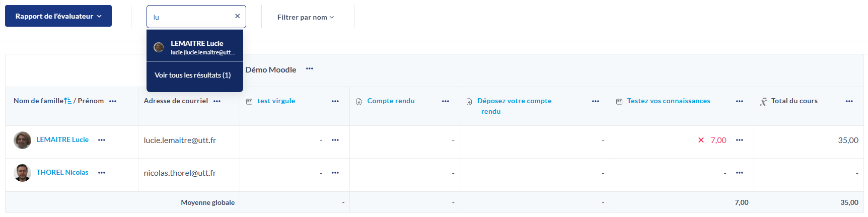Click the Compte rendu assignment icon

click(359, 102)
